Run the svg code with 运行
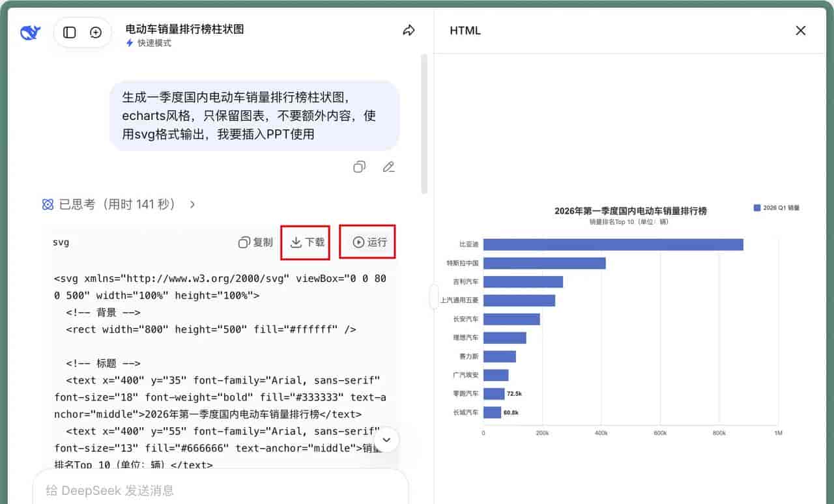The width and height of the screenshot is (834, 504). [x=369, y=242]
